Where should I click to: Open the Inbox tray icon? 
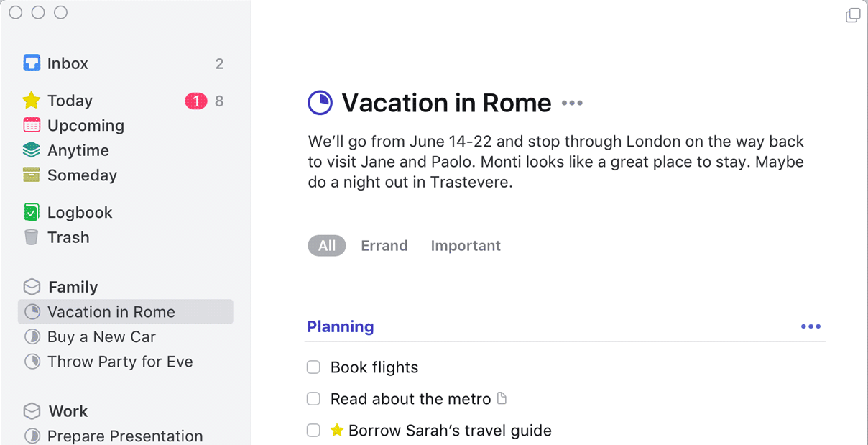(32, 63)
